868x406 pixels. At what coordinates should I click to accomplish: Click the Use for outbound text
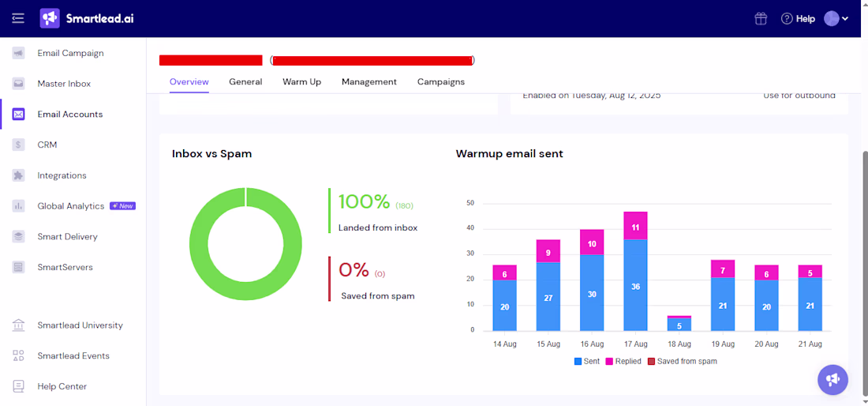799,96
